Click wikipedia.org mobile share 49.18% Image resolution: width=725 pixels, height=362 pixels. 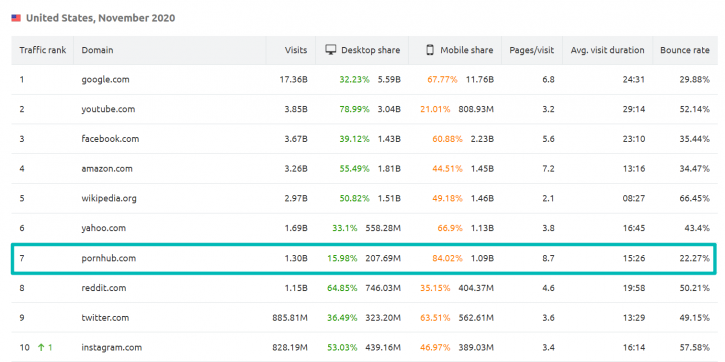pyautogui.click(x=448, y=198)
